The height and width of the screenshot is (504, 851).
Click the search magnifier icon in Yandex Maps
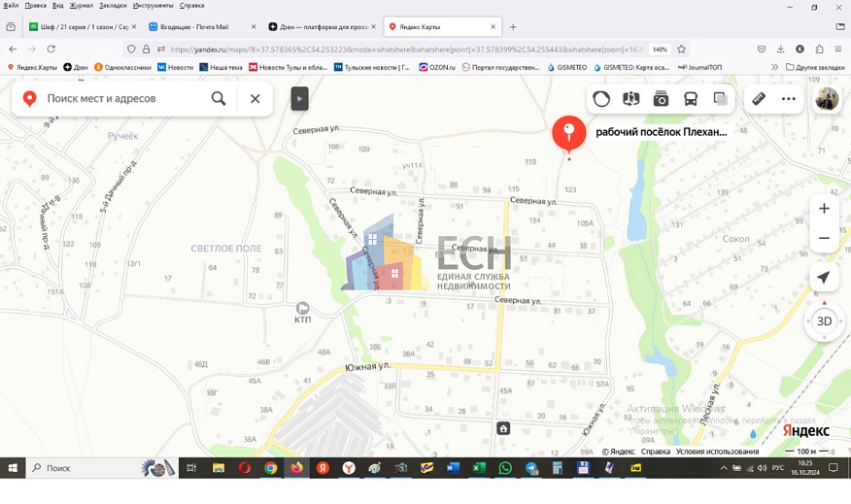(x=219, y=99)
